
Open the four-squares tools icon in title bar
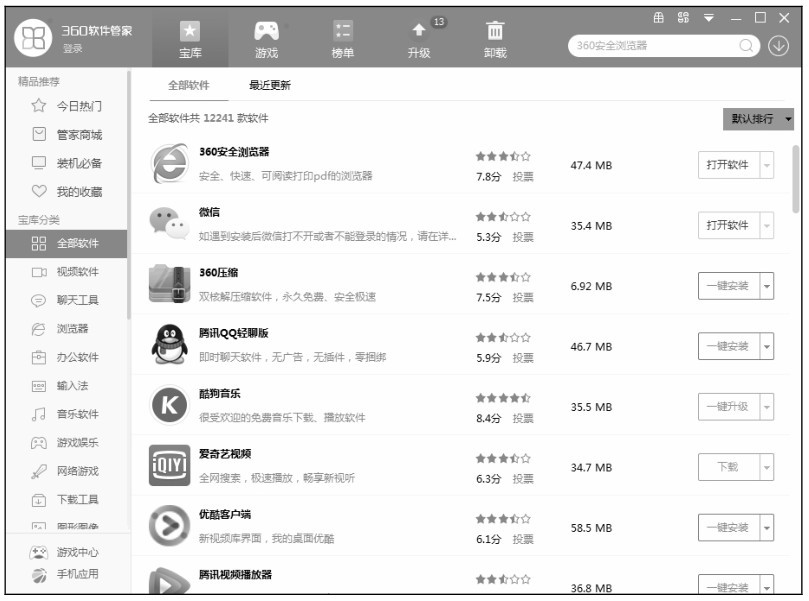click(683, 18)
